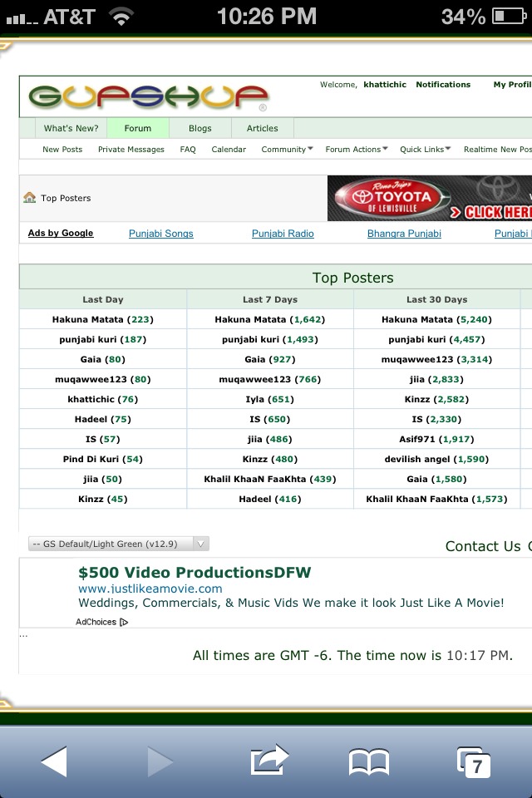Image resolution: width=532 pixels, height=798 pixels.
Task: Switch to the Blogs tab
Action: point(200,128)
